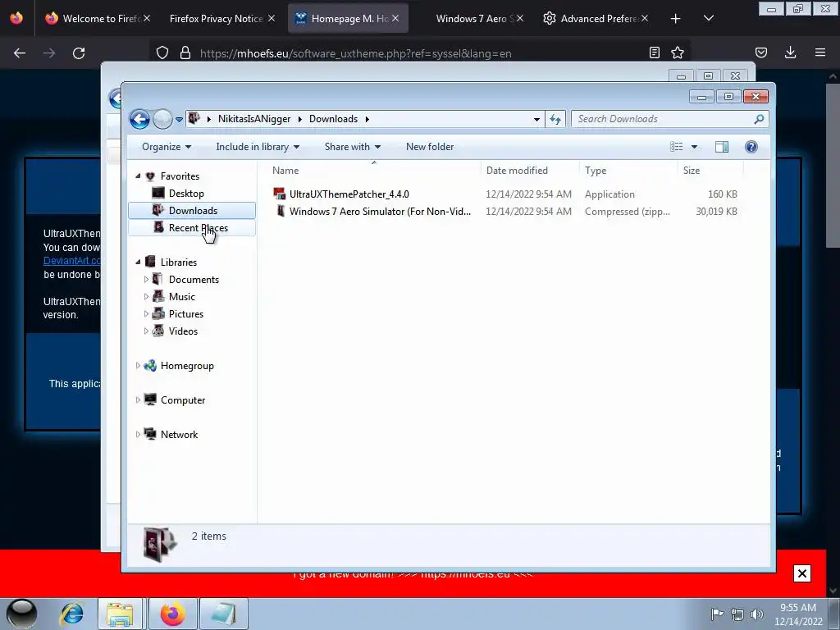Switch to the Advanced Preferences tab
This screenshot has height=630, width=840.
point(595,19)
